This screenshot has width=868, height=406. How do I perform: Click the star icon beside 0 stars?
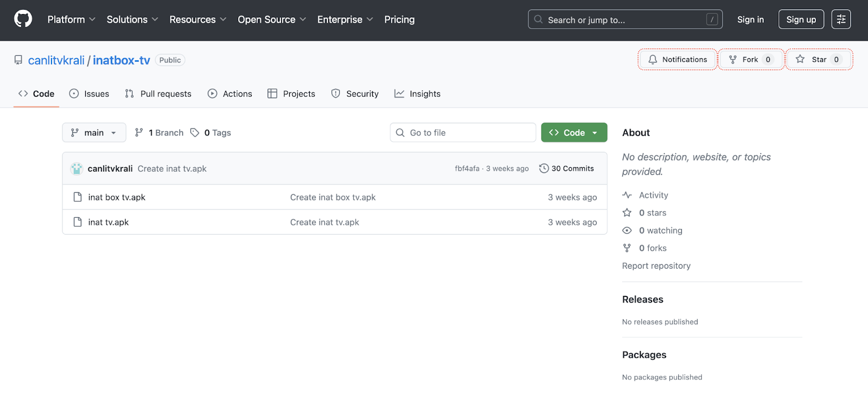click(627, 213)
